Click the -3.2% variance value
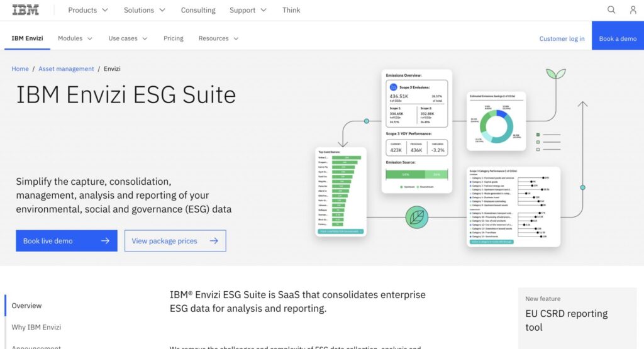This screenshot has height=349, width=644. (x=438, y=150)
